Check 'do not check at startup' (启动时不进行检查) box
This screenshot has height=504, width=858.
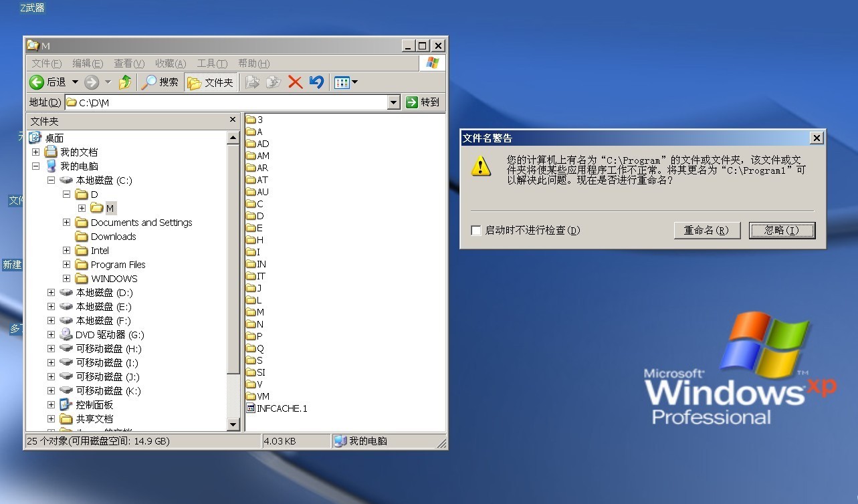476,231
